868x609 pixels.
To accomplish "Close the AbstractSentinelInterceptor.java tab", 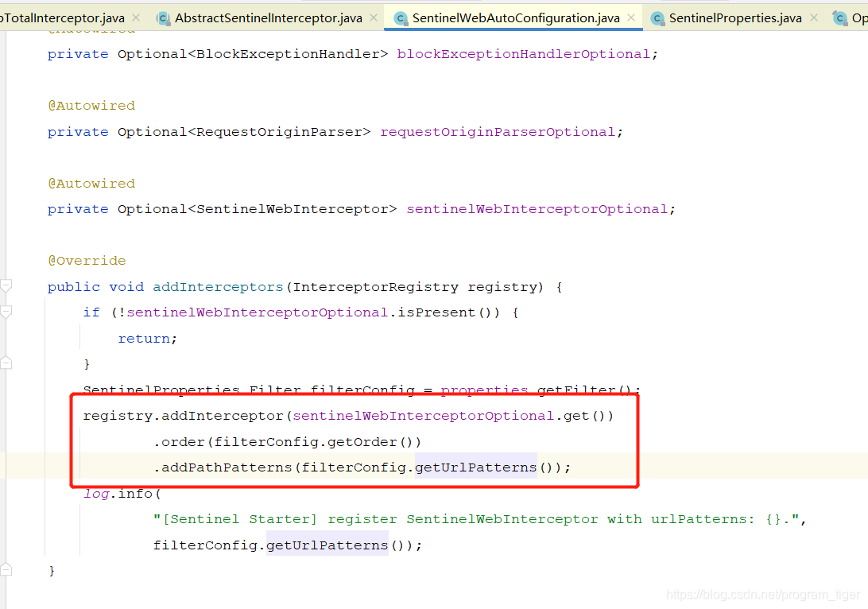I will coord(374,17).
